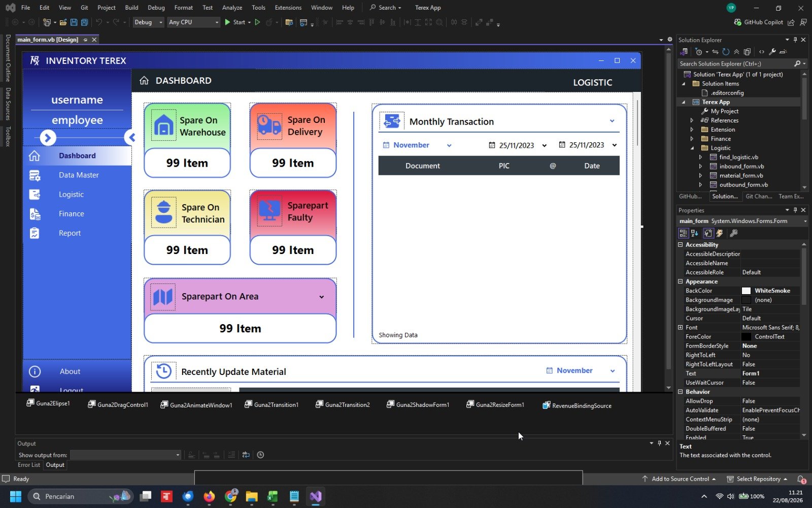Click the ForeColor ControlText color swatch

tap(746, 336)
